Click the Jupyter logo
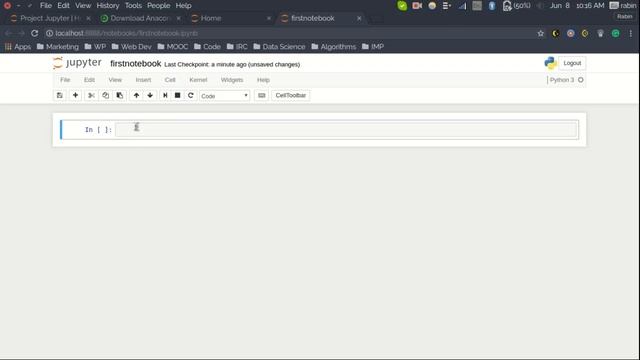640x360 pixels. coord(78,63)
